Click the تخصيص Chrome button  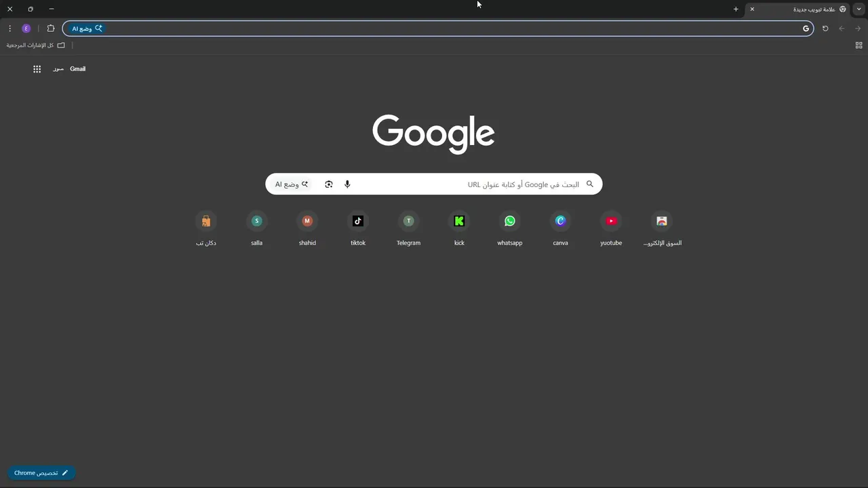click(x=41, y=473)
